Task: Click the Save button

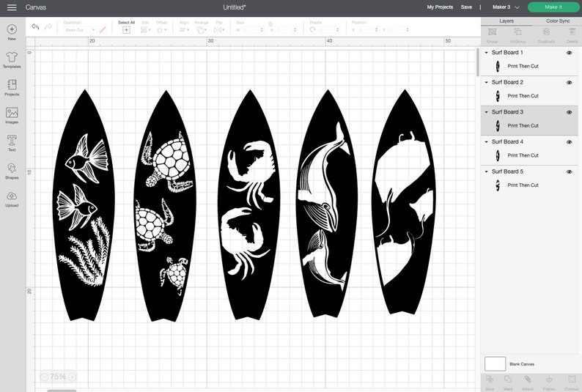Action: point(466,7)
